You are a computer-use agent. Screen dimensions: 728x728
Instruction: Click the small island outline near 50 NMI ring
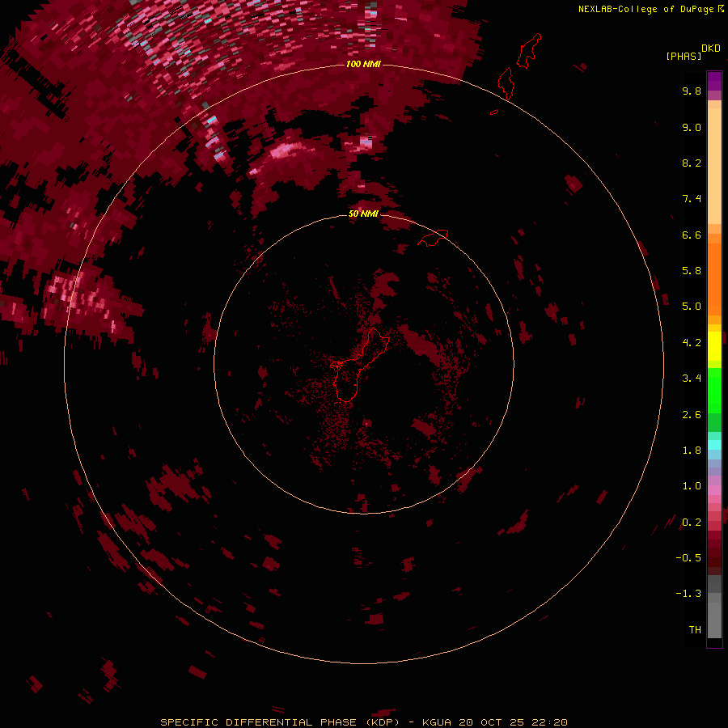pyautogui.click(x=433, y=238)
